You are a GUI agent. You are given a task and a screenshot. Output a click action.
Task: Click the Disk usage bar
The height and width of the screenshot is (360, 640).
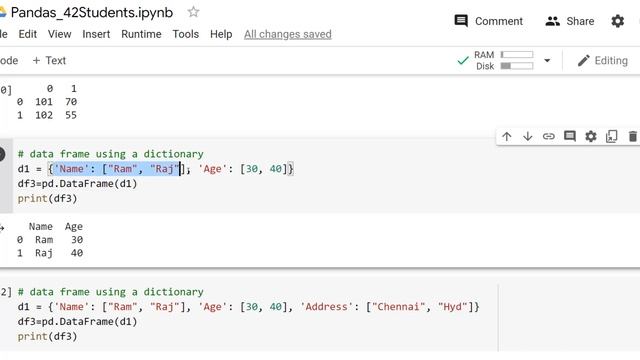click(x=517, y=66)
